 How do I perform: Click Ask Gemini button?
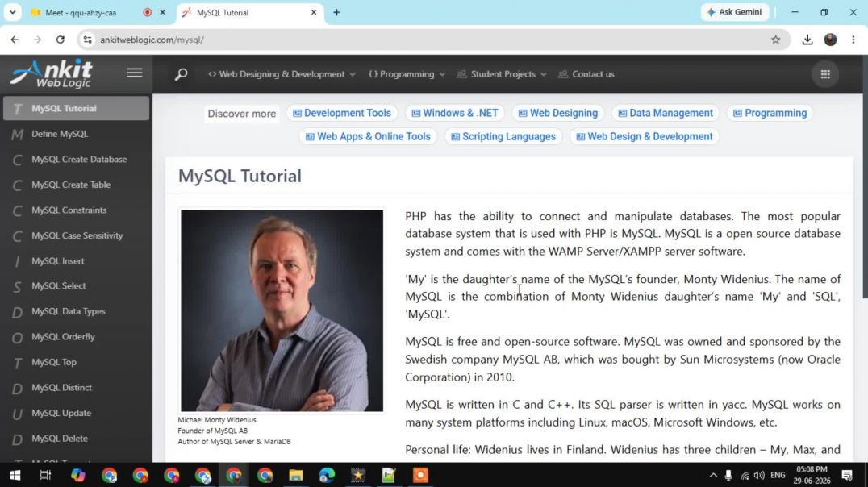(x=735, y=12)
